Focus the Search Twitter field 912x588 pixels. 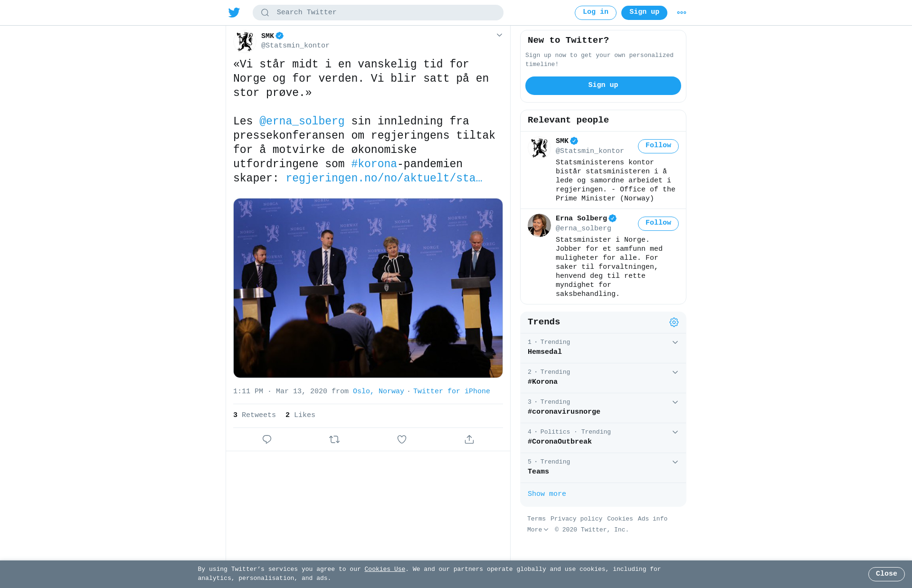[378, 12]
